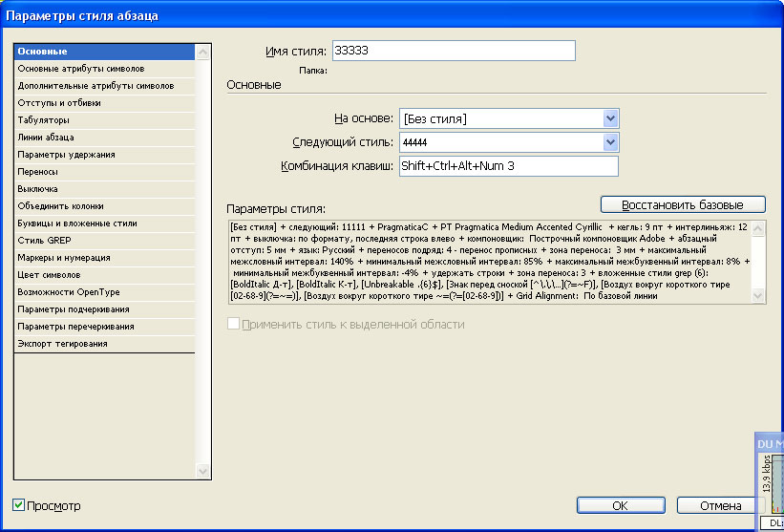Click the Параметры стиля summary text
The width and height of the screenshot is (784, 532).
[489, 262]
